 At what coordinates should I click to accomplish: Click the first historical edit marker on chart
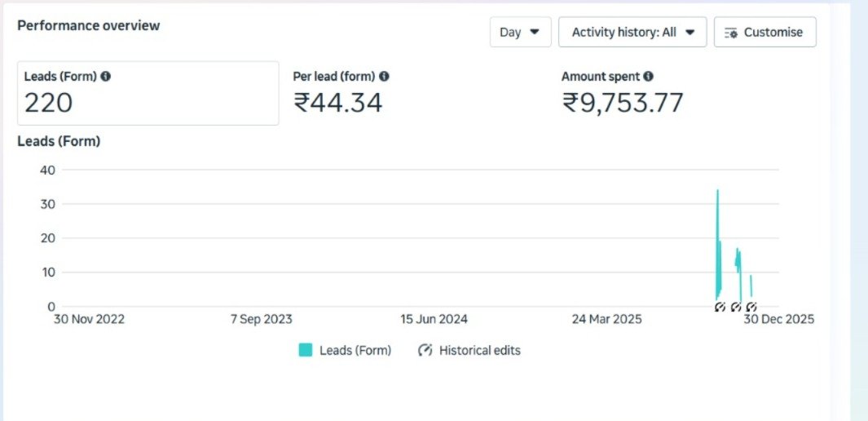[720, 307]
